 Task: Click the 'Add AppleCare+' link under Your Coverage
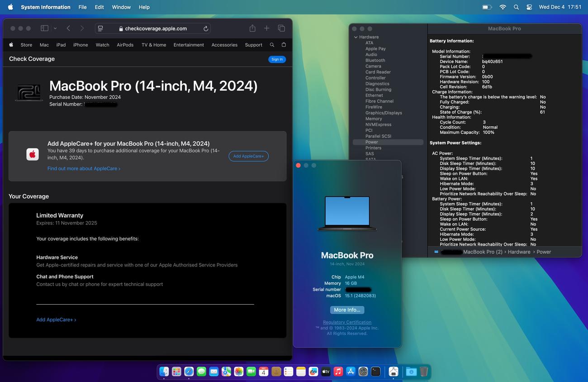(56, 320)
